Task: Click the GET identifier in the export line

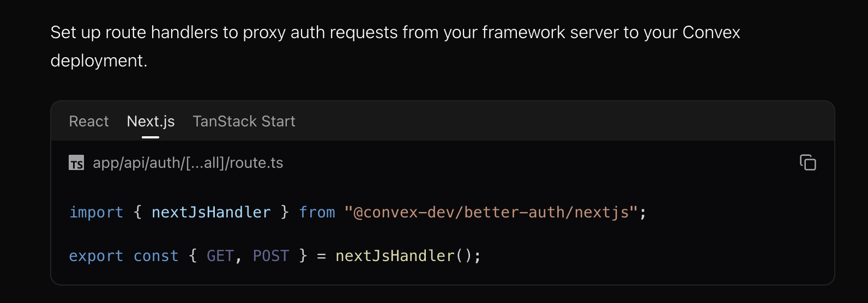Action: point(220,256)
